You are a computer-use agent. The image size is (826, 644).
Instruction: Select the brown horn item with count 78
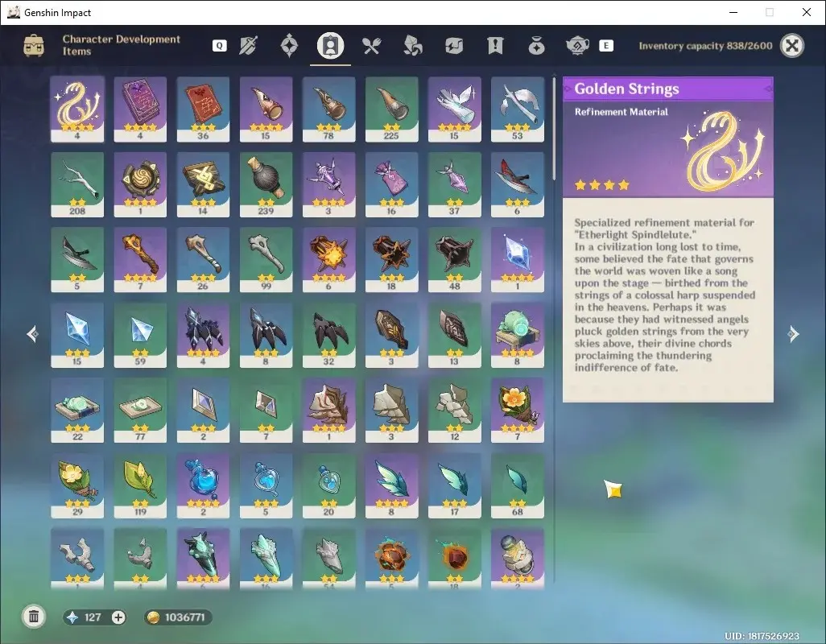pos(328,109)
